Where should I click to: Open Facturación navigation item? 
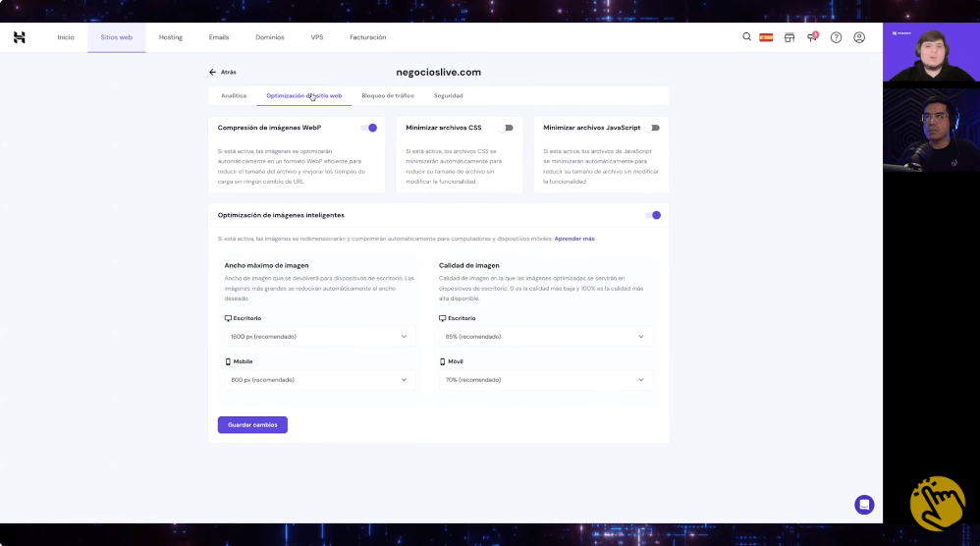click(367, 37)
